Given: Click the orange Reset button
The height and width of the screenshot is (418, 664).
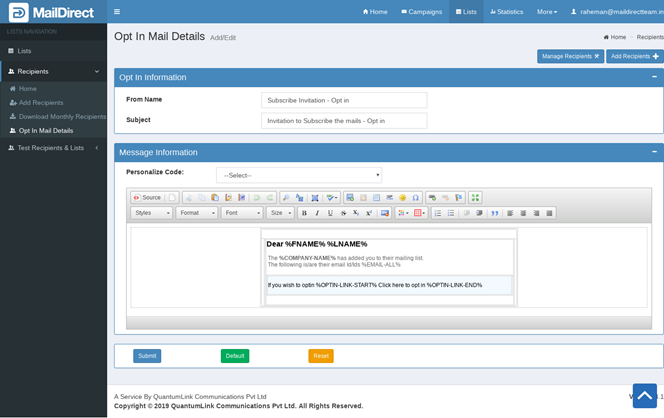Looking at the screenshot, I should [321, 356].
